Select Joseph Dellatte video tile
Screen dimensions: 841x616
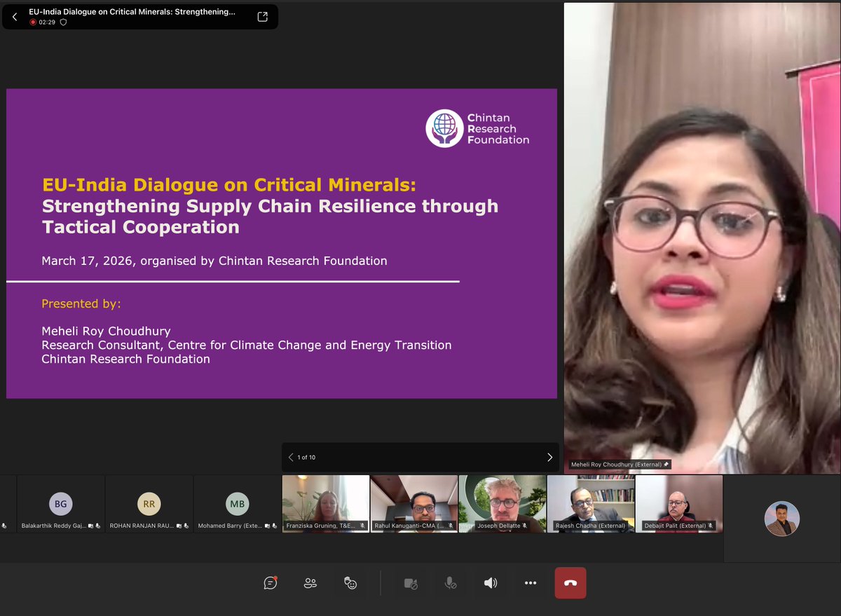pyautogui.click(x=502, y=504)
